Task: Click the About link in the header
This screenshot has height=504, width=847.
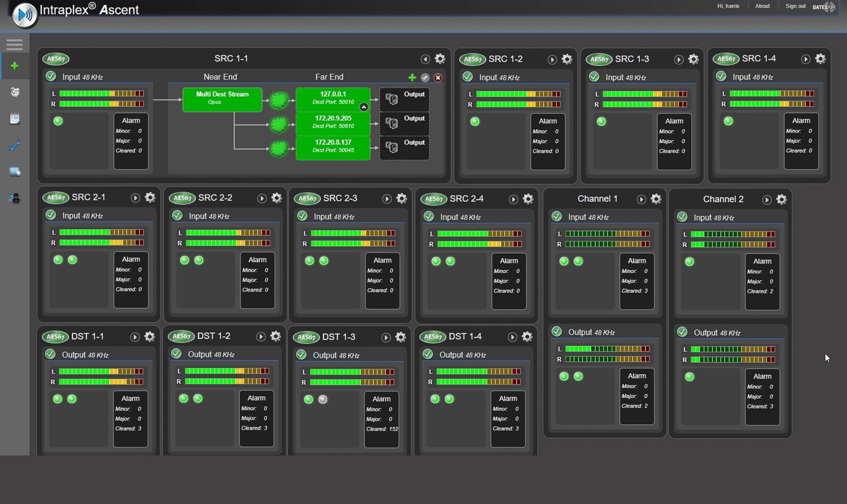Action: pyautogui.click(x=762, y=6)
